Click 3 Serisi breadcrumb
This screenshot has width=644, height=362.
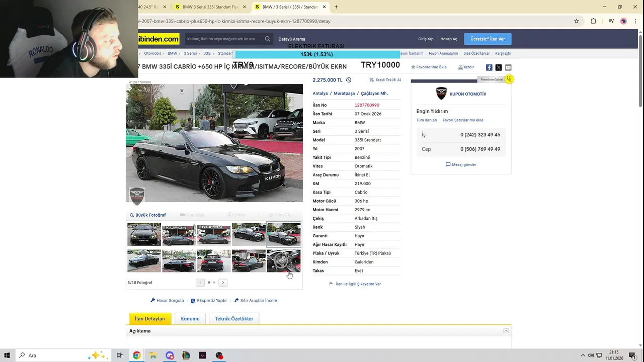click(190, 53)
